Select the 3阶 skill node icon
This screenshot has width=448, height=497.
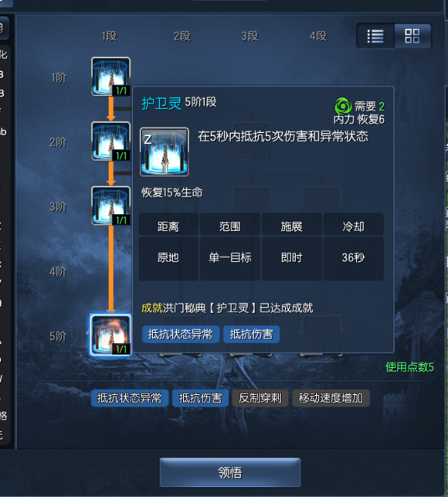pyautogui.click(x=110, y=206)
